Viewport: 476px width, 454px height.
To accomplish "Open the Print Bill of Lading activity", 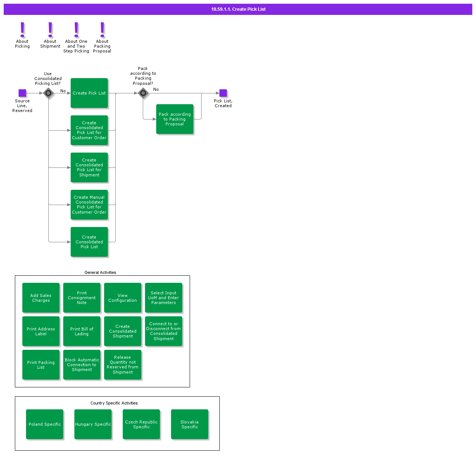I will click(x=82, y=331).
